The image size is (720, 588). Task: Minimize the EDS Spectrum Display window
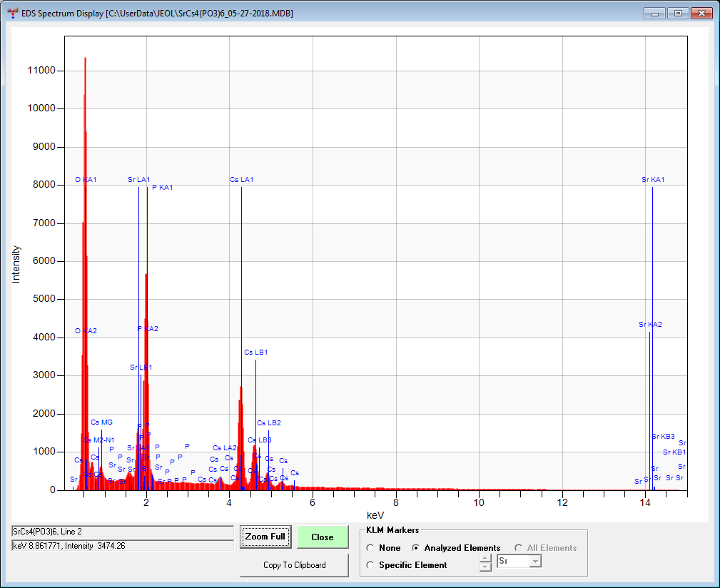click(x=655, y=14)
